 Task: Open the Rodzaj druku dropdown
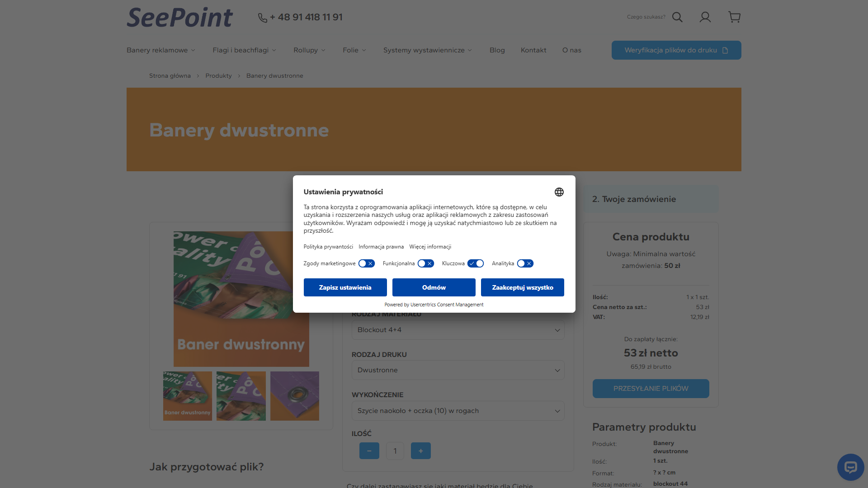(458, 370)
